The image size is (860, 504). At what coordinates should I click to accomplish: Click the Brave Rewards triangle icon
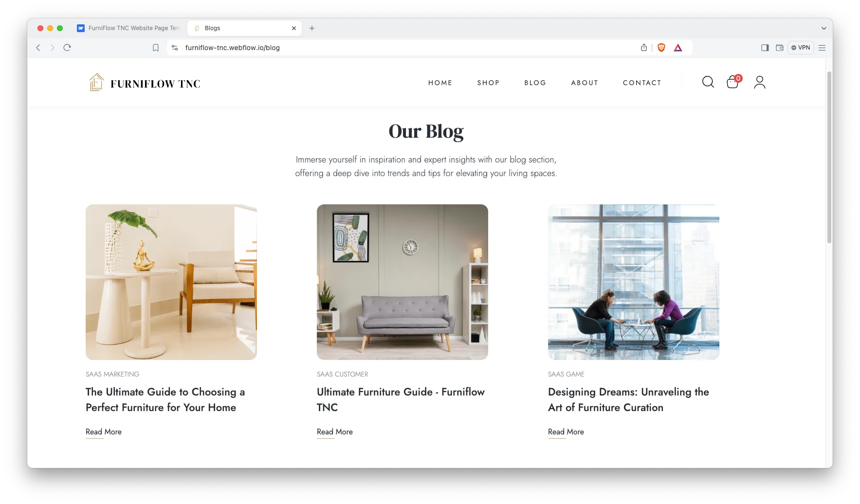pos(678,48)
